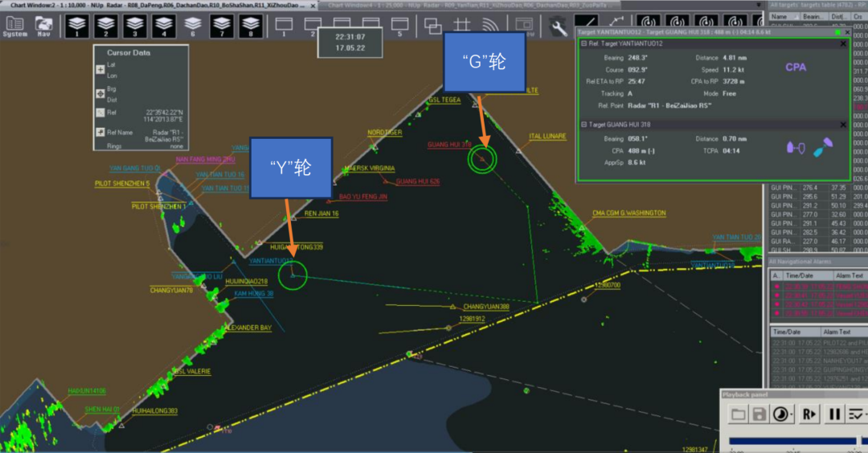This screenshot has height=453, width=868.
Task: Select the 'PILOT22' alarm history row
Action: click(820, 343)
